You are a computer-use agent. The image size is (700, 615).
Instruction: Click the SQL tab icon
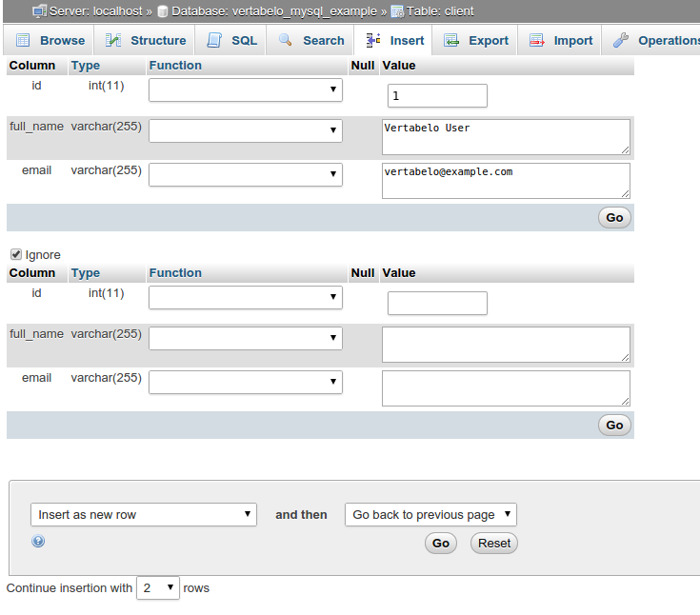(x=214, y=41)
